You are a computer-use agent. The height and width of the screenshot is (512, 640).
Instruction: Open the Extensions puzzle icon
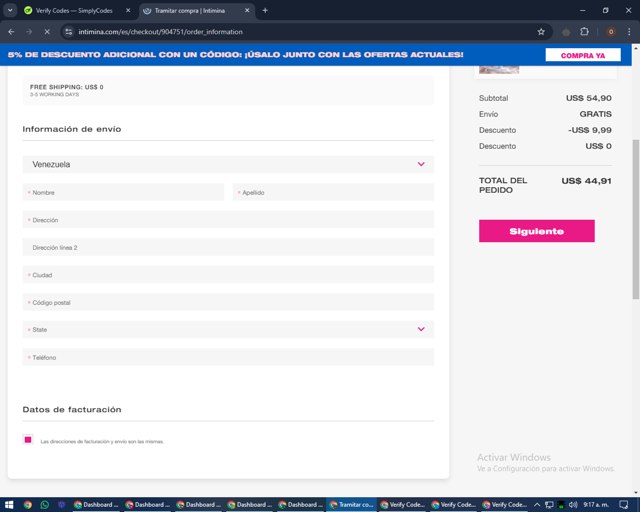(584, 31)
